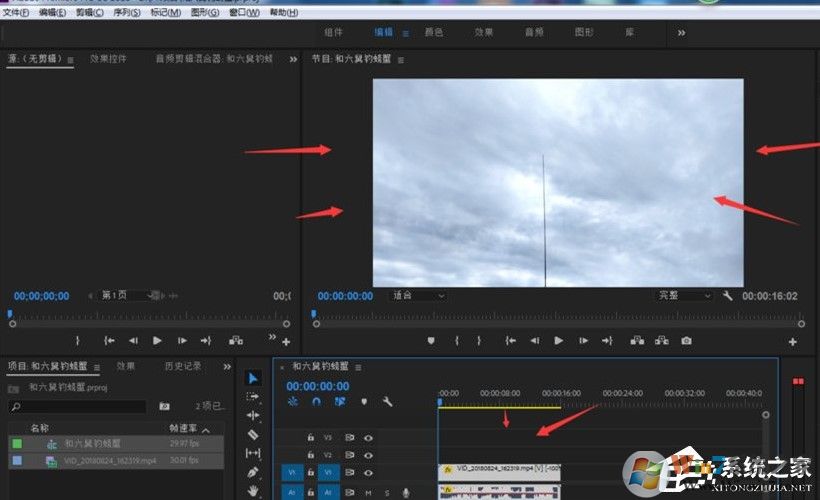Viewport: 820px width, 500px height.
Task: Toggle lock on V2 track
Action: (311, 455)
